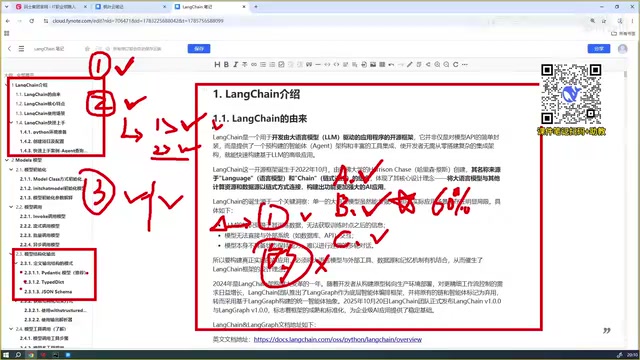Jump to '2.3.1.1. Pydantic 模型' outline item

click(55, 273)
